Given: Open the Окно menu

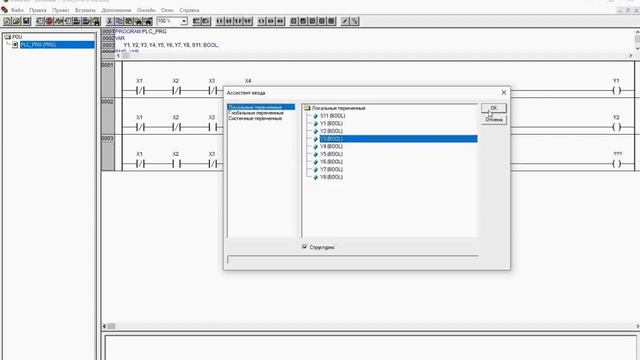Looking at the screenshot, I should 167,10.
